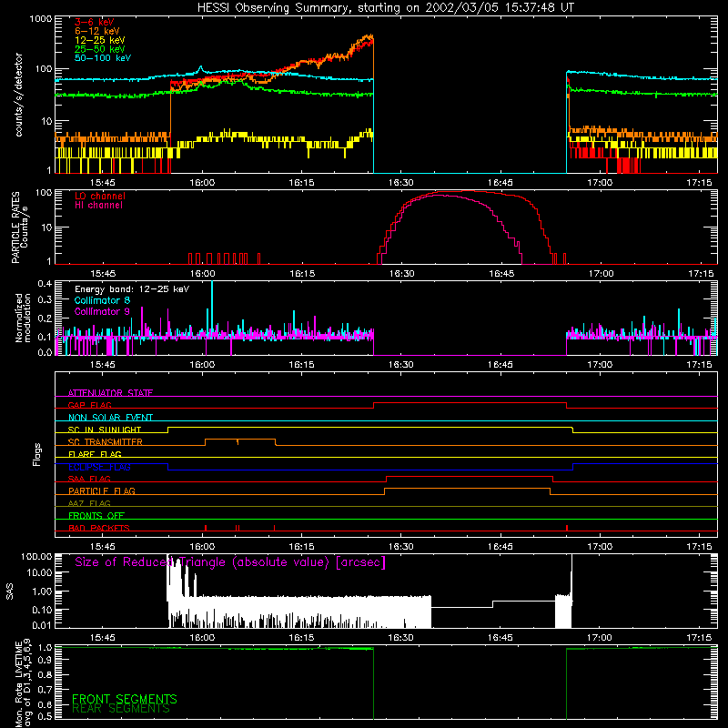Click the HESSI Observing Summary plot title
Viewport: 728px width, 728px height.
coord(385,8)
